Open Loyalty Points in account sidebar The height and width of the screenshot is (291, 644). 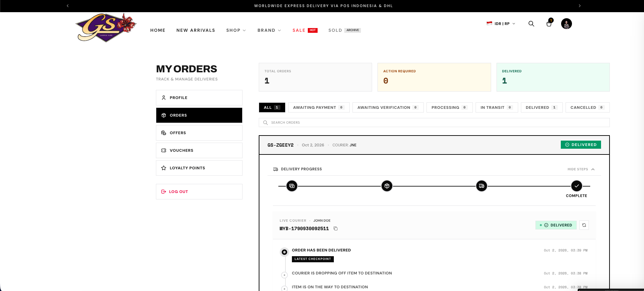(x=199, y=168)
